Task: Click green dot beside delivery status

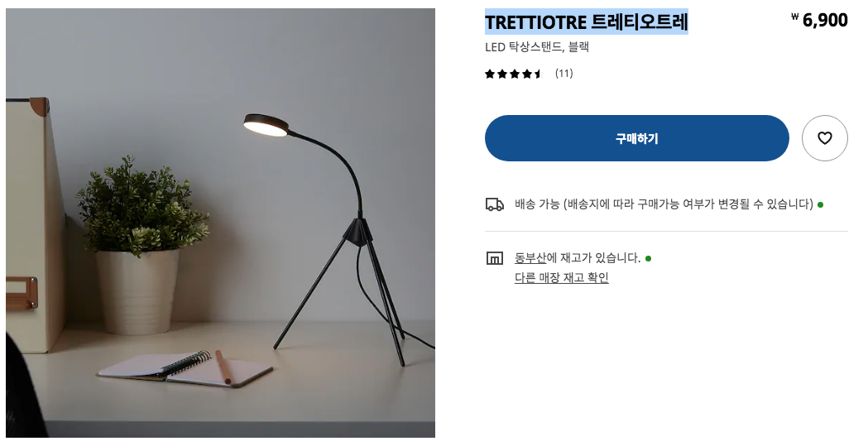Action: coord(820,204)
